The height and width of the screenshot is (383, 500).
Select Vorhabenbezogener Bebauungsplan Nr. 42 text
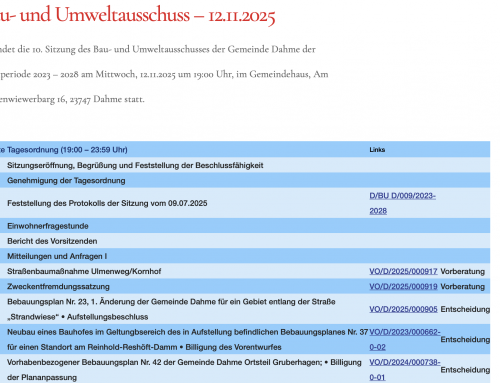(x=184, y=370)
